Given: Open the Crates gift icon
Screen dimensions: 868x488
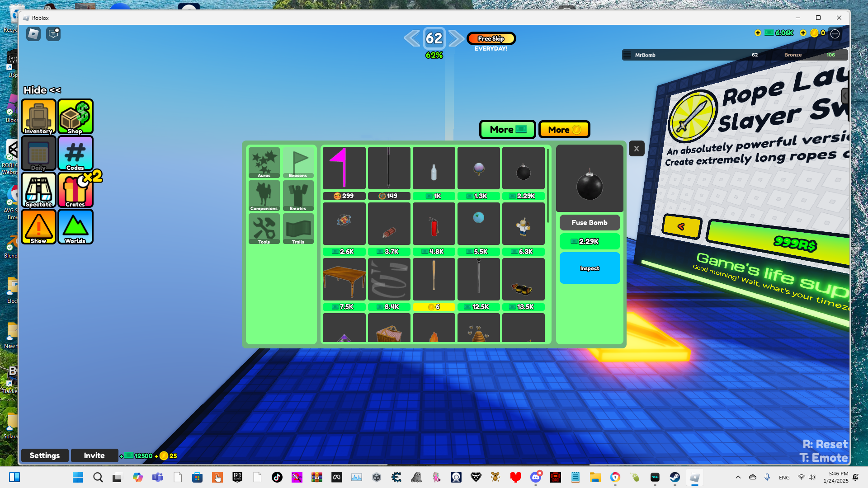Looking at the screenshot, I should click(75, 190).
